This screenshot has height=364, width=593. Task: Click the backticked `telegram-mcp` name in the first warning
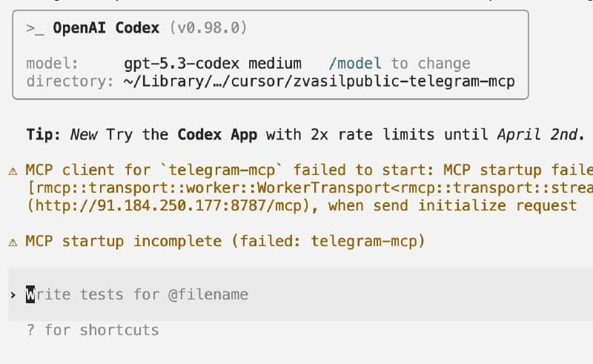(222, 171)
